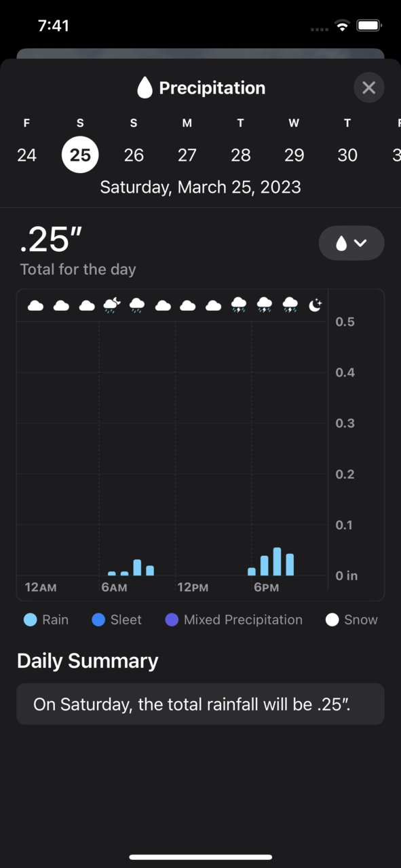Select Wednesday the 29th

coord(294,155)
